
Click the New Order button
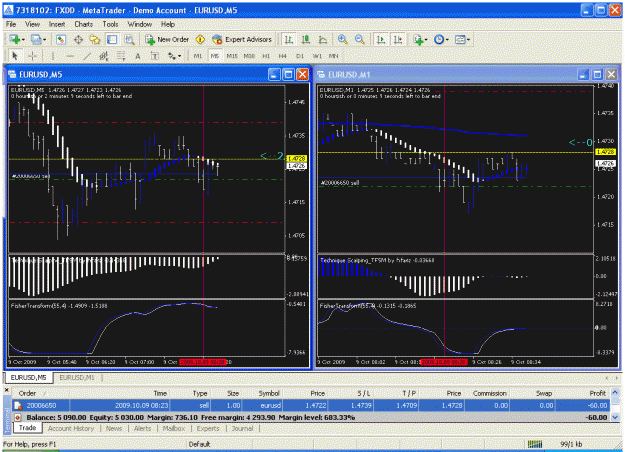tap(167, 39)
